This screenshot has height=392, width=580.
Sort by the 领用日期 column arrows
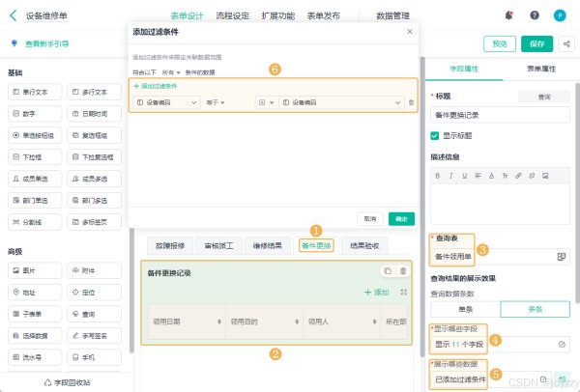point(219,322)
